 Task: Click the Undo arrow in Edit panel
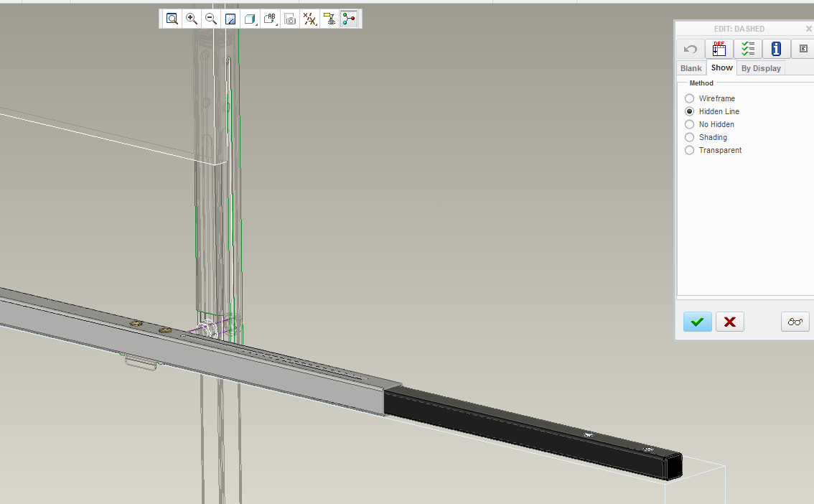691,49
